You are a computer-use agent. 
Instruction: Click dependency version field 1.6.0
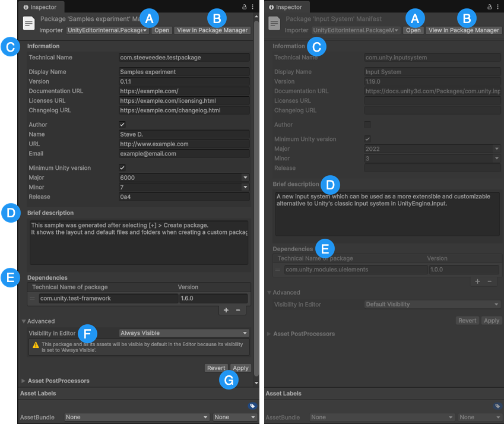point(214,298)
